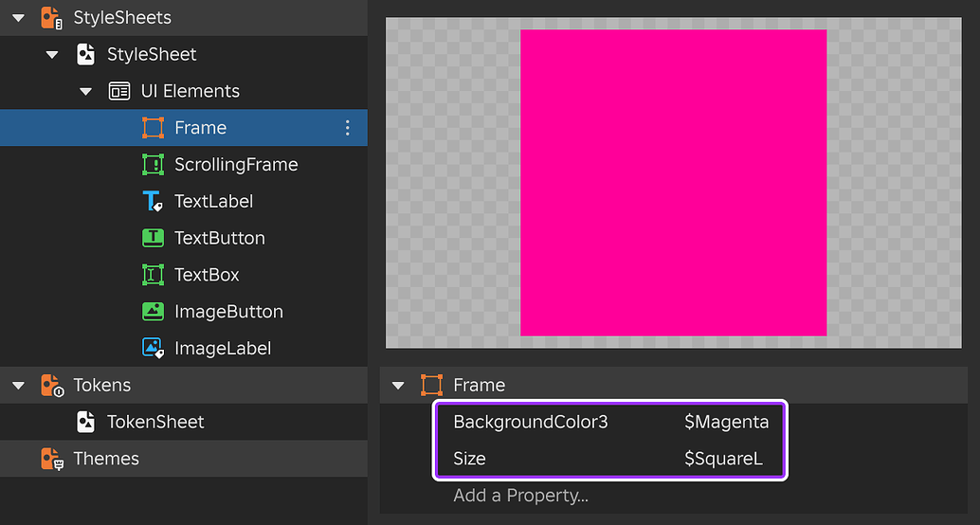
Task: Edit the $Magenta token value
Action: tap(726, 422)
